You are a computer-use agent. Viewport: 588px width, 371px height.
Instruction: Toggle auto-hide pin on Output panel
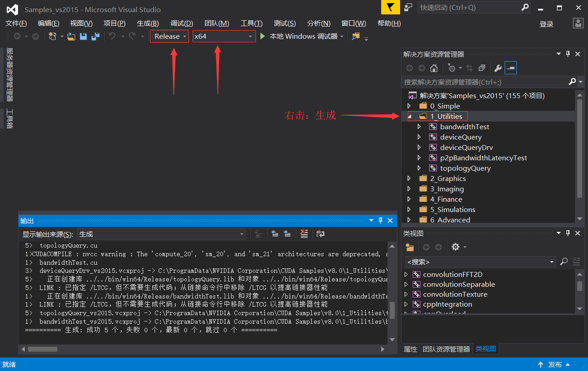[x=380, y=221]
